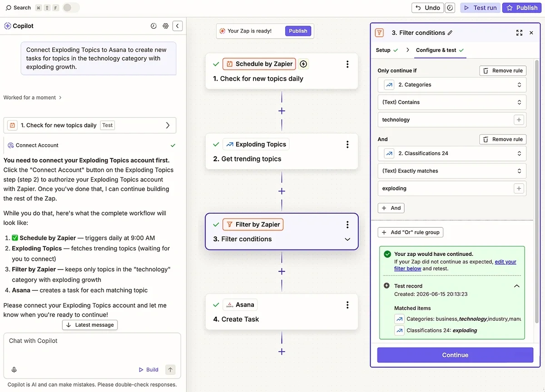Open the three-dot menu on the Exploding Topics step
Screen dimensions: 545x392
click(347, 144)
